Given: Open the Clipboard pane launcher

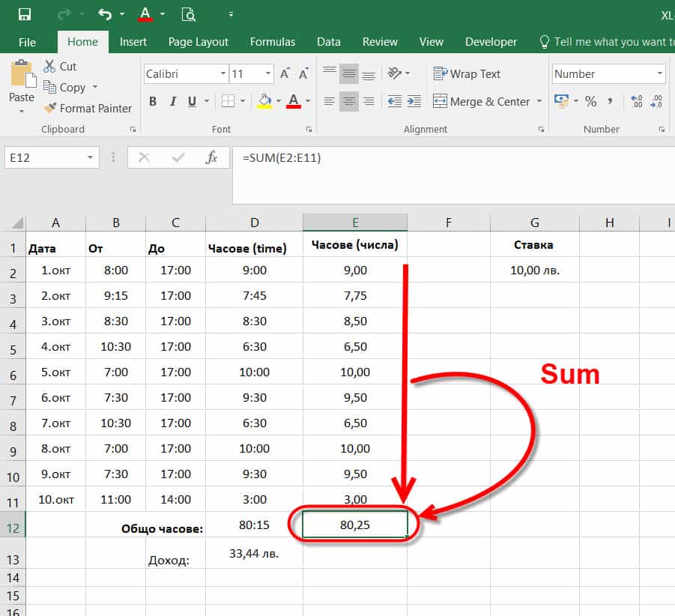Looking at the screenshot, I should 133,129.
